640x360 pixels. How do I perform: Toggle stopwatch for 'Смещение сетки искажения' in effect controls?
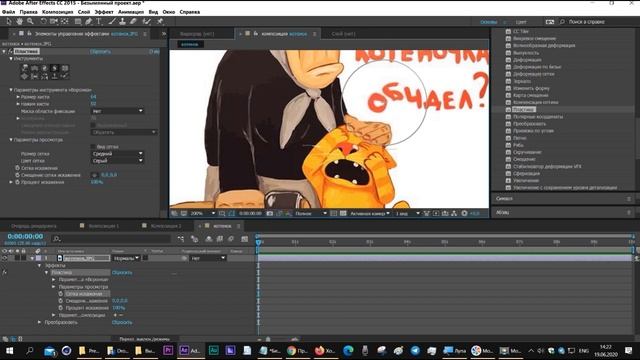click(18, 175)
